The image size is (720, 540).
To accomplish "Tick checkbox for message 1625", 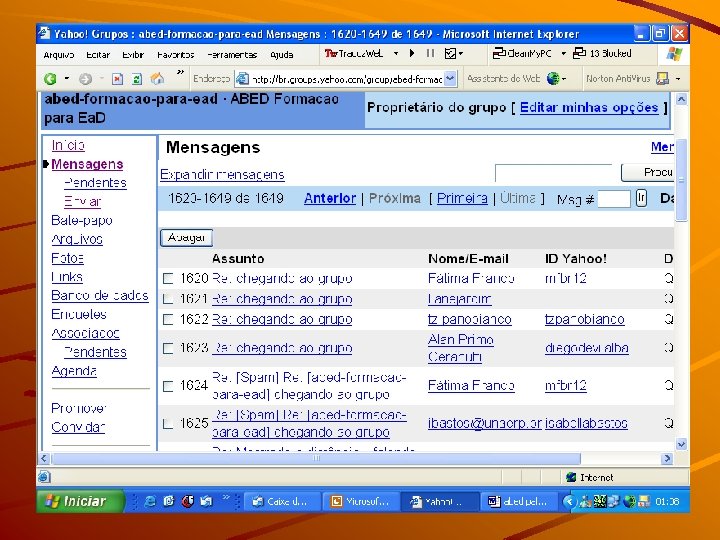I will pyautogui.click(x=168, y=424).
